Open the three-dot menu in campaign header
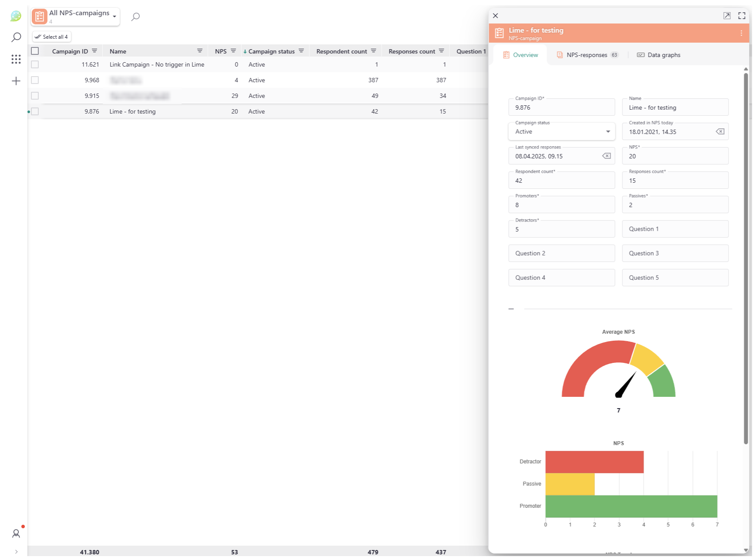 pos(741,34)
